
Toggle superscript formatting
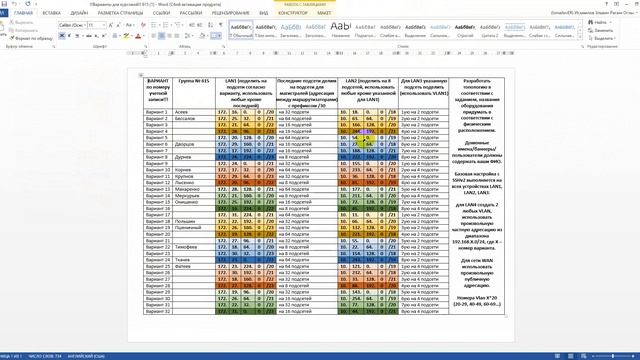point(104,36)
